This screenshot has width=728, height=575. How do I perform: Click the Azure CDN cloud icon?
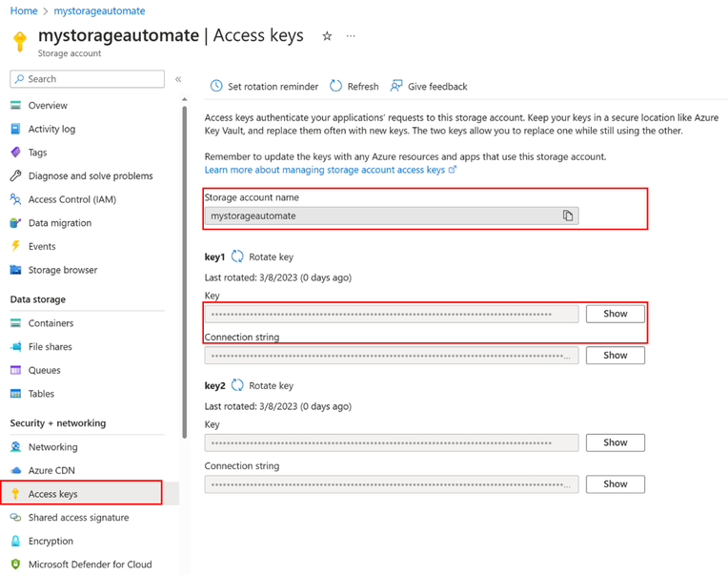pyautogui.click(x=16, y=470)
